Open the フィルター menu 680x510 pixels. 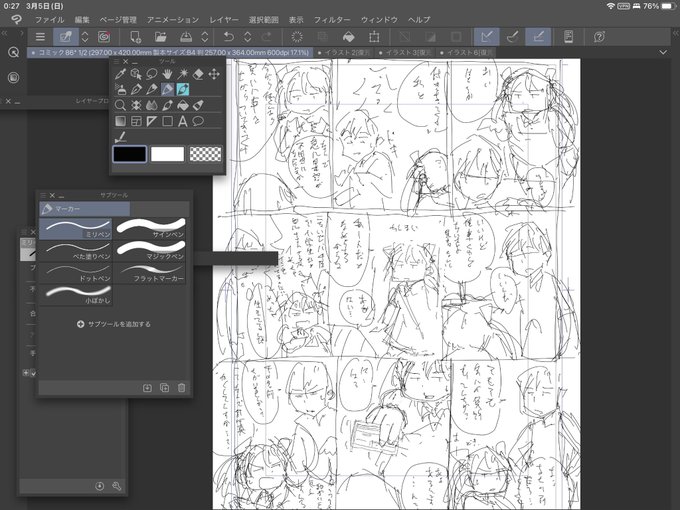click(x=332, y=20)
